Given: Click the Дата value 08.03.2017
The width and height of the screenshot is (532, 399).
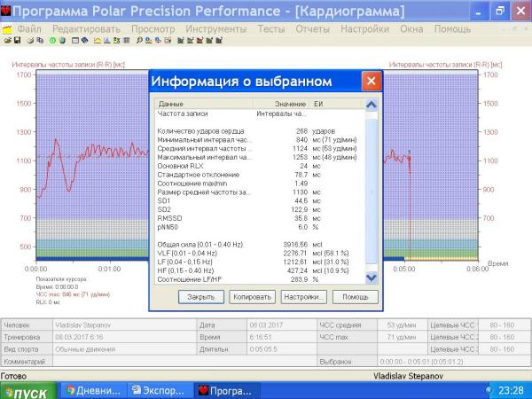Looking at the screenshot, I should click(x=282, y=325).
